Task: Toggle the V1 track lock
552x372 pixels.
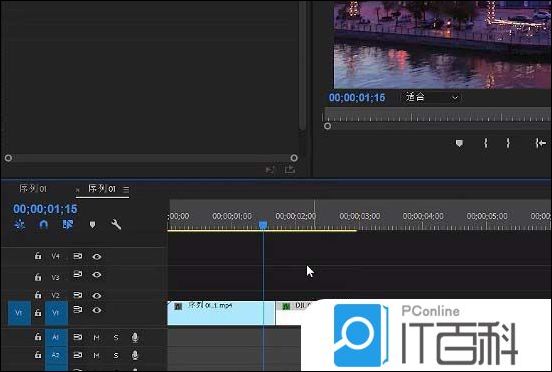Action: click(38, 313)
